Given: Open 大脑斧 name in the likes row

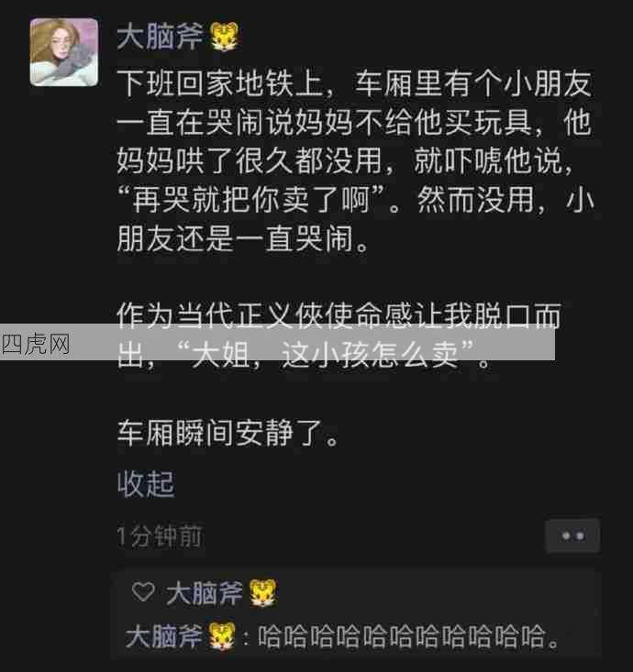Looking at the screenshot, I should 205,593.
